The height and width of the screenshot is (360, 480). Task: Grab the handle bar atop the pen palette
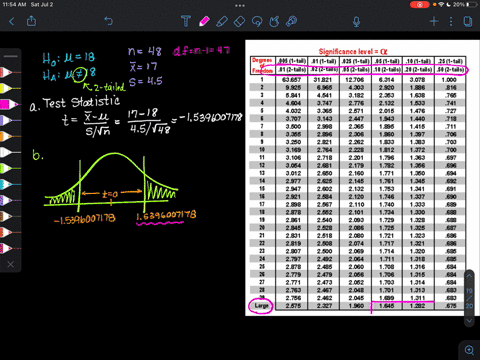coord(11,56)
